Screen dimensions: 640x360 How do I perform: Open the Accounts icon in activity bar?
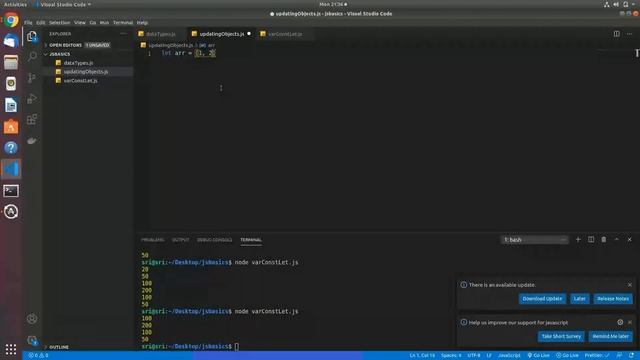pyautogui.click(x=32, y=319)
